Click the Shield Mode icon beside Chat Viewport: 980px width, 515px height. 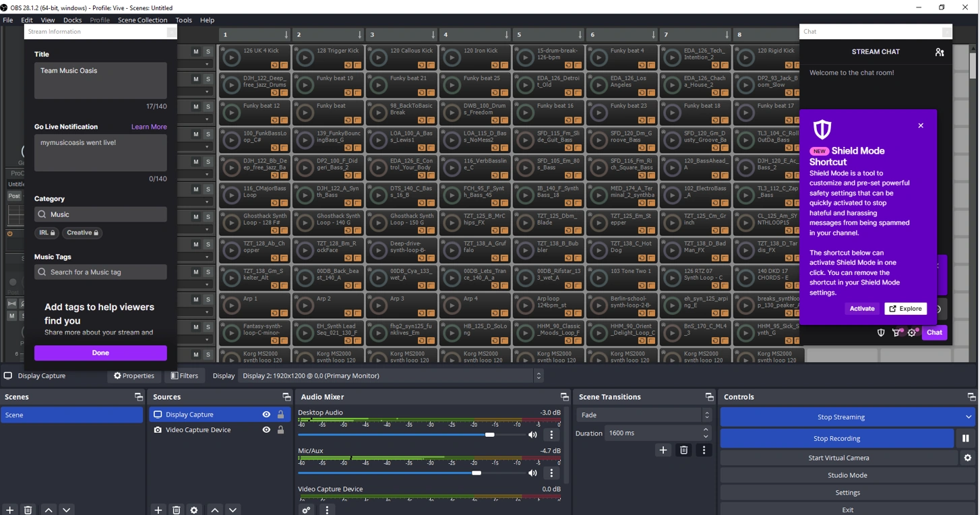click(x=880, y=332)
